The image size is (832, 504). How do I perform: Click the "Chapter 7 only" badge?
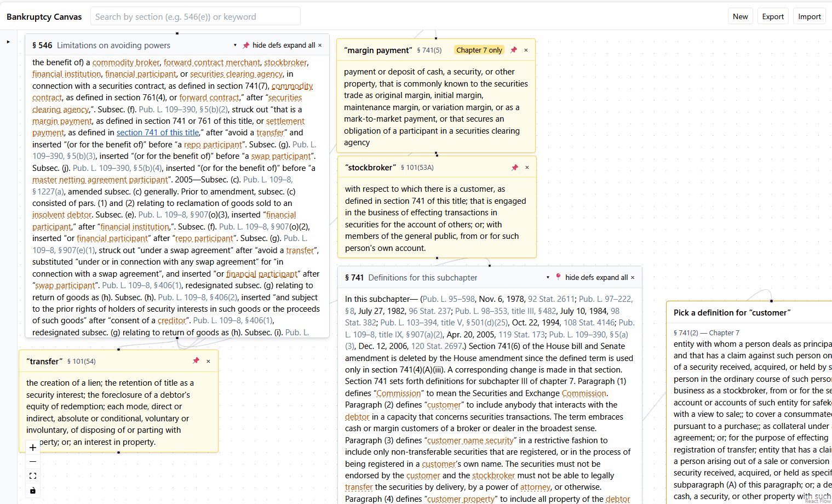[479, 50]
